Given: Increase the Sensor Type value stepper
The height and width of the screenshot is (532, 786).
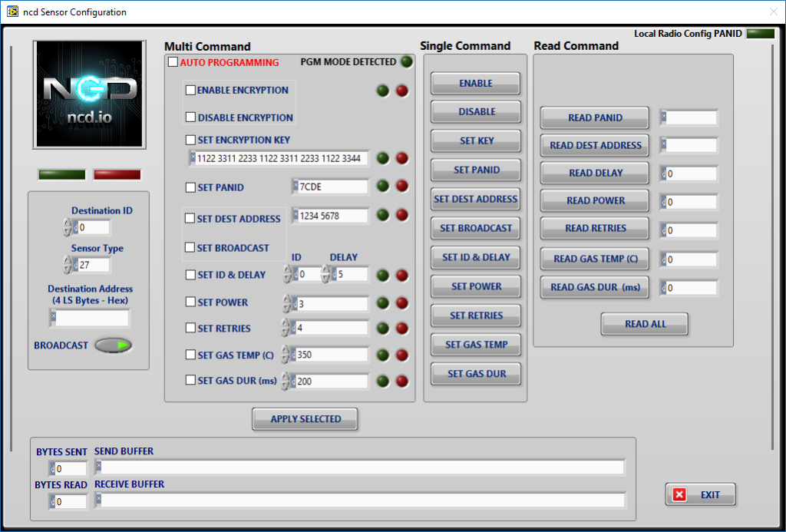Looking at the screenshot, I should [67, 259].
